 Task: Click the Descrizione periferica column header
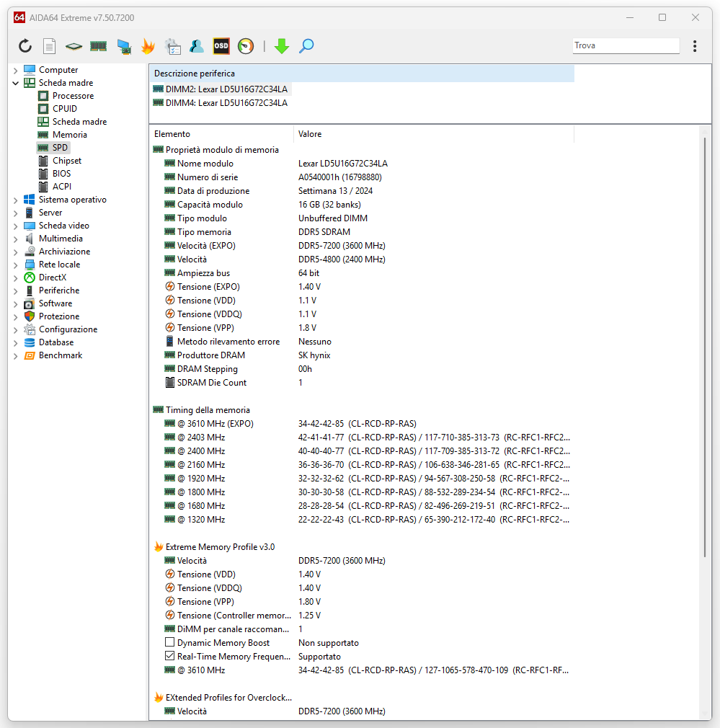tap(362, 74)
